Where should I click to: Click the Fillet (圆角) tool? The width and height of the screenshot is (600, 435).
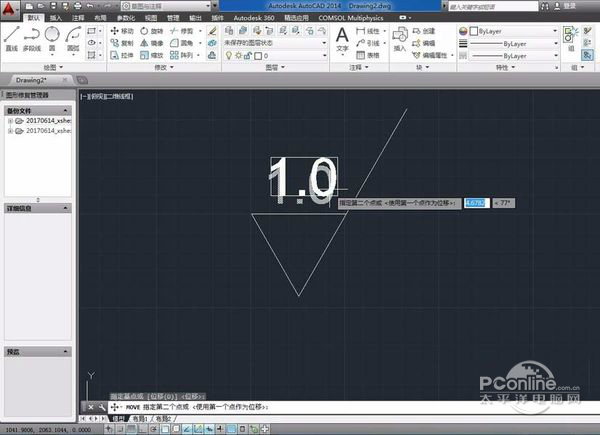[x=182, y=43]
